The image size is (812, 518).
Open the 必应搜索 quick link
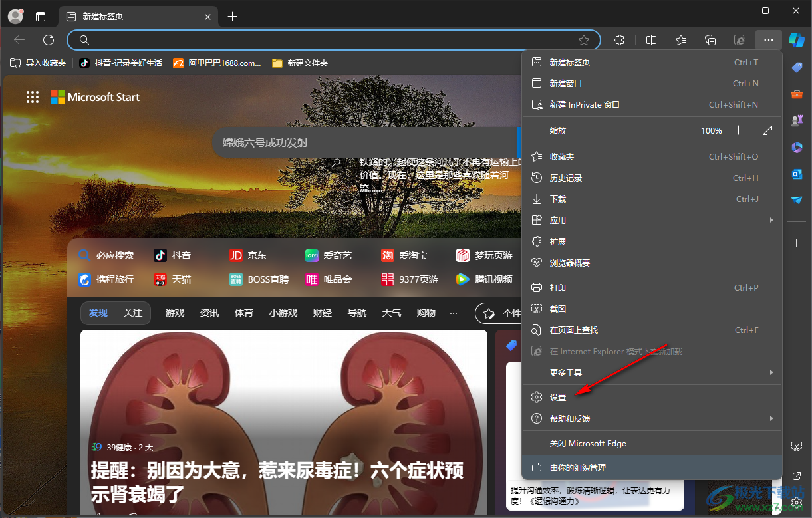pos(106,255)
